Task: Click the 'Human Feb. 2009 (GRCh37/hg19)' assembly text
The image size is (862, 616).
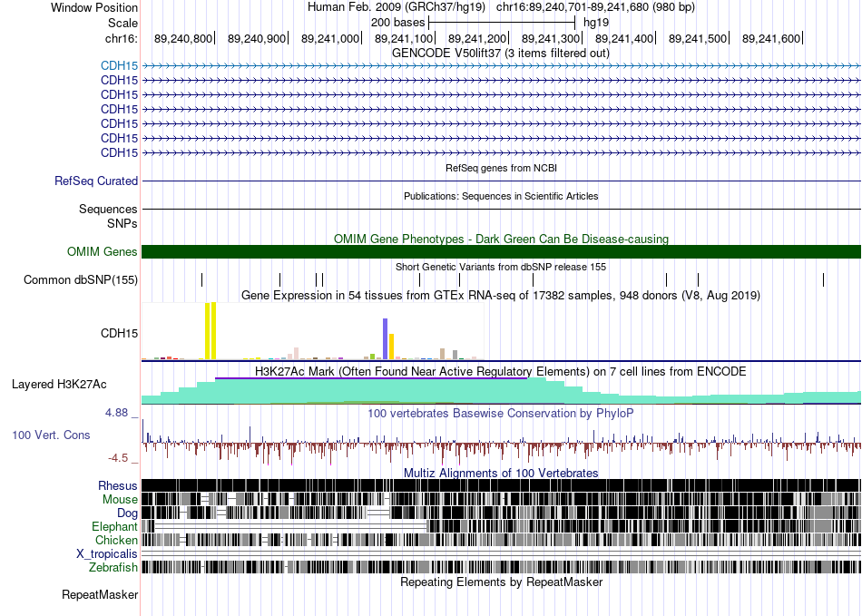Action: point(397,7)
